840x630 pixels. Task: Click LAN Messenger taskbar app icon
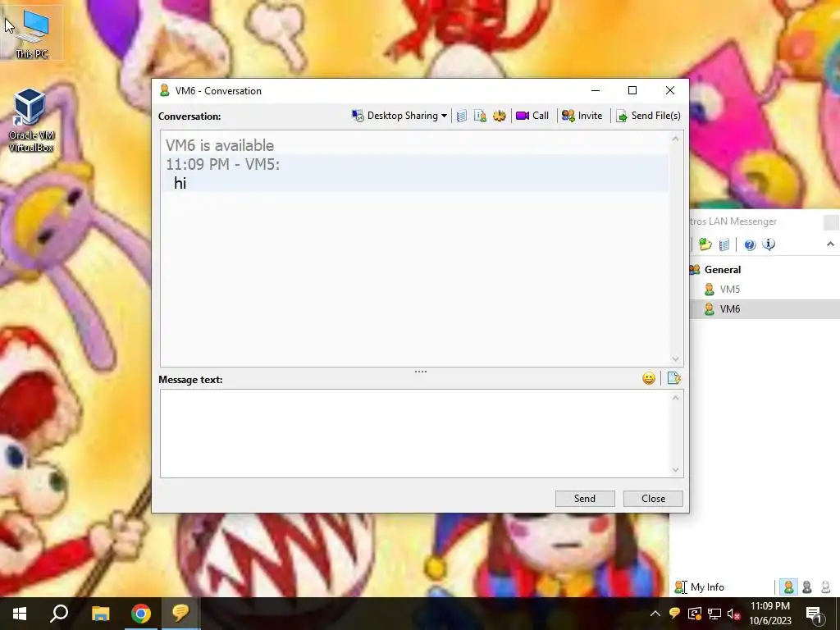coord(180,614)
